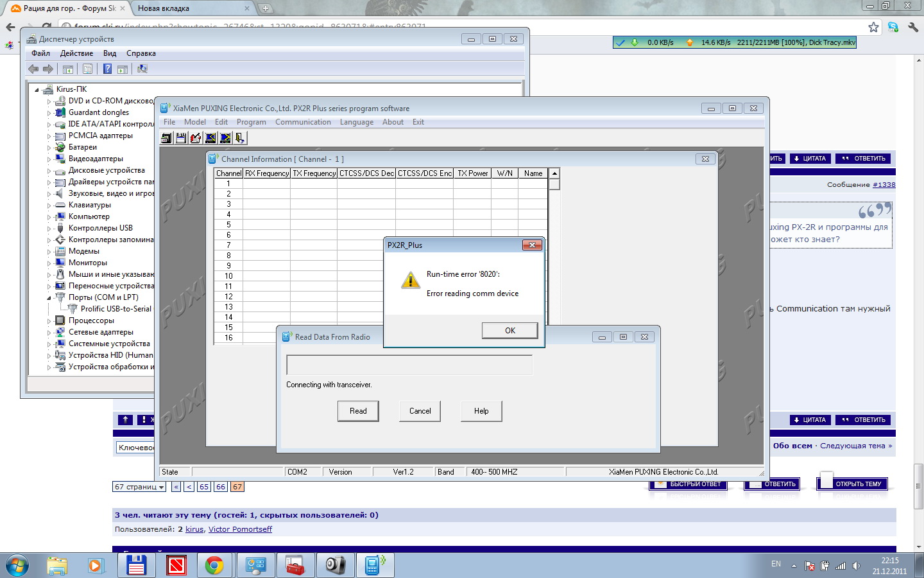
Task: Close the Channel Information window
Action: (705, 159)
